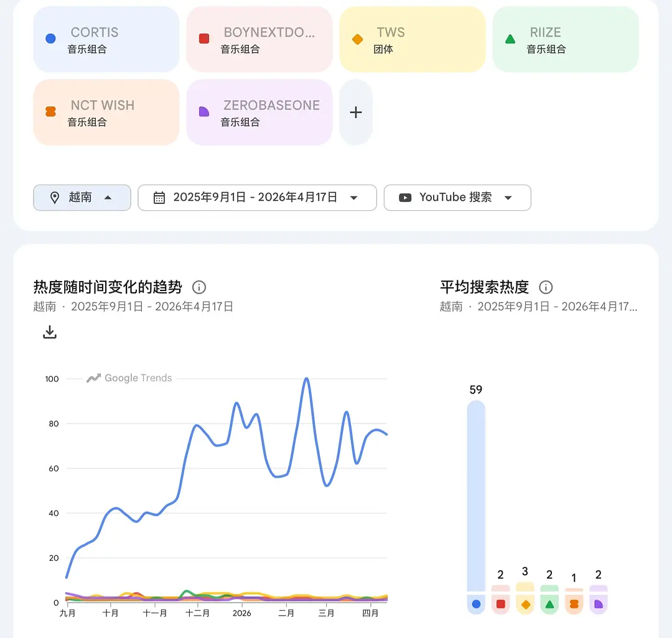Click the blue bar showing 59

476,496
